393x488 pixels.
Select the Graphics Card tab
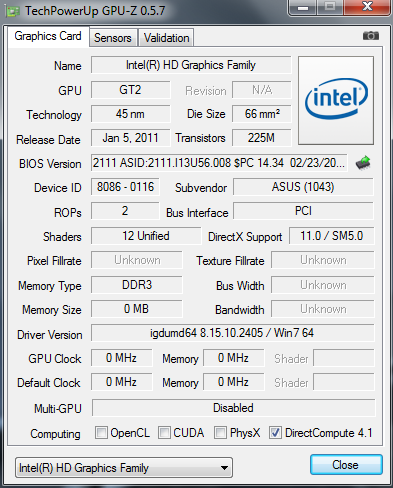pyautogui.click(x=48, y=36)
